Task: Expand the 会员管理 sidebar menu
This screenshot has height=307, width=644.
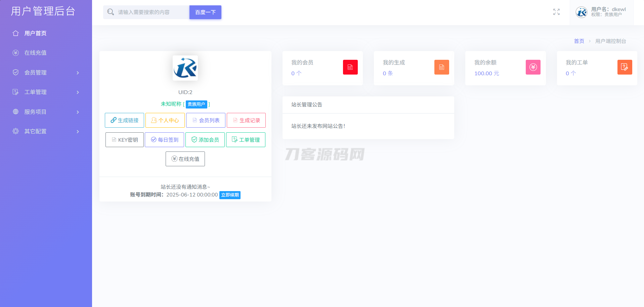Action: click(46, 73)
